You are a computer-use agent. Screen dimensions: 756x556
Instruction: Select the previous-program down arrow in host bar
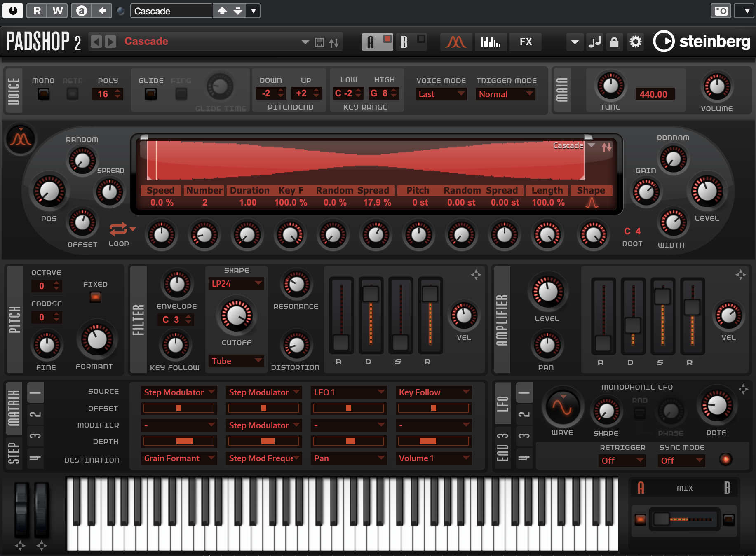238,11
